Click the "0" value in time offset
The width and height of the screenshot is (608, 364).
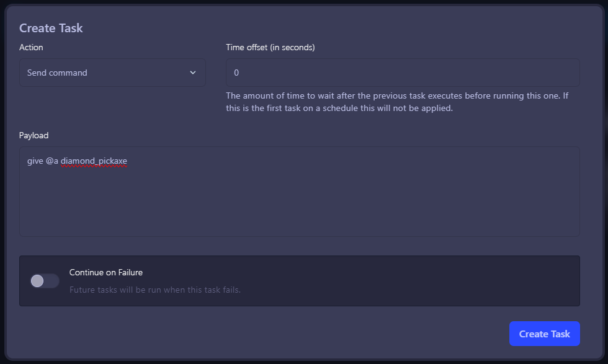tap(236, 73)
